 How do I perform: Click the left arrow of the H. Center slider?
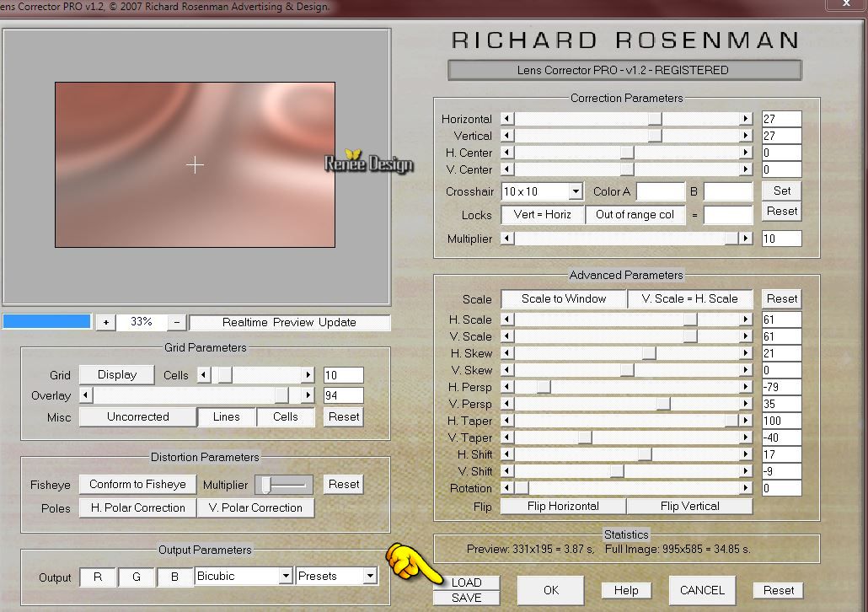pyautogui.click(x=507, y=153)
